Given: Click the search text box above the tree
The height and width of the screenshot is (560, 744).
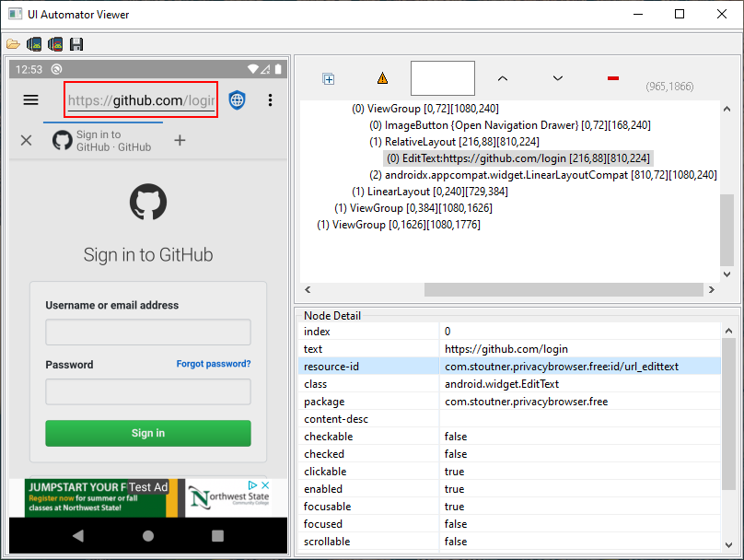Looking at the screenshot, I should (443, 78).
